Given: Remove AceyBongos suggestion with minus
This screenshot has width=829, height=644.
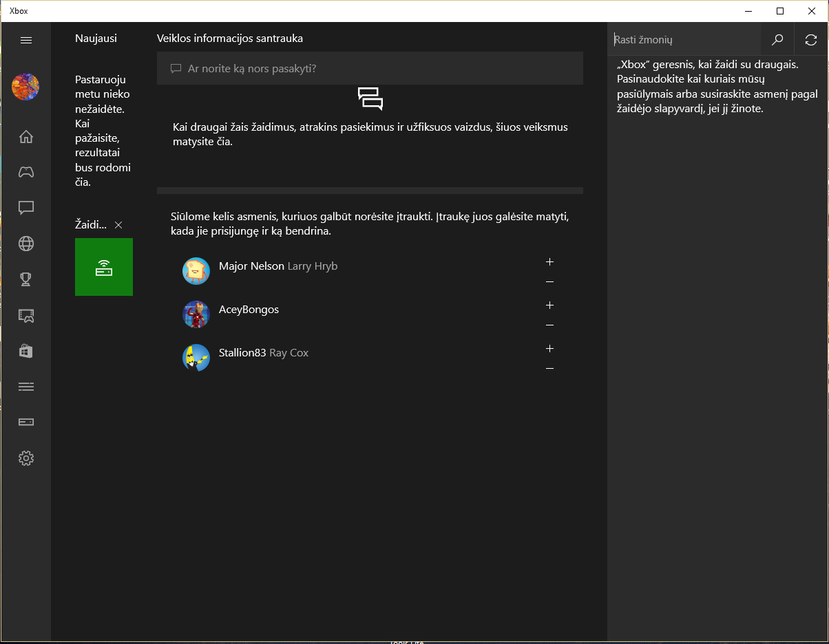Looking at the screenshot, I should pyautogui.click(x=549, y=325).
